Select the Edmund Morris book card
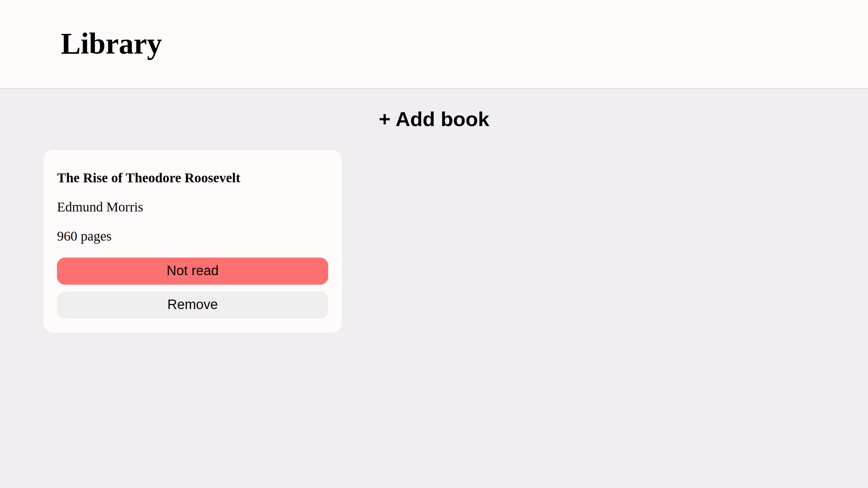Viewport: 868px width, 488px height. click(x=193, y=241)
